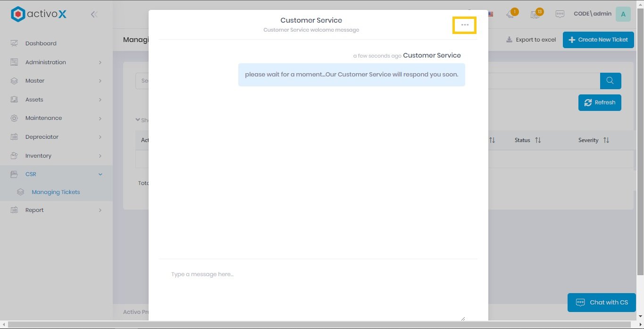The image size is (644, 329).
Task: Click Export to excel
Action: pos(531,40)
